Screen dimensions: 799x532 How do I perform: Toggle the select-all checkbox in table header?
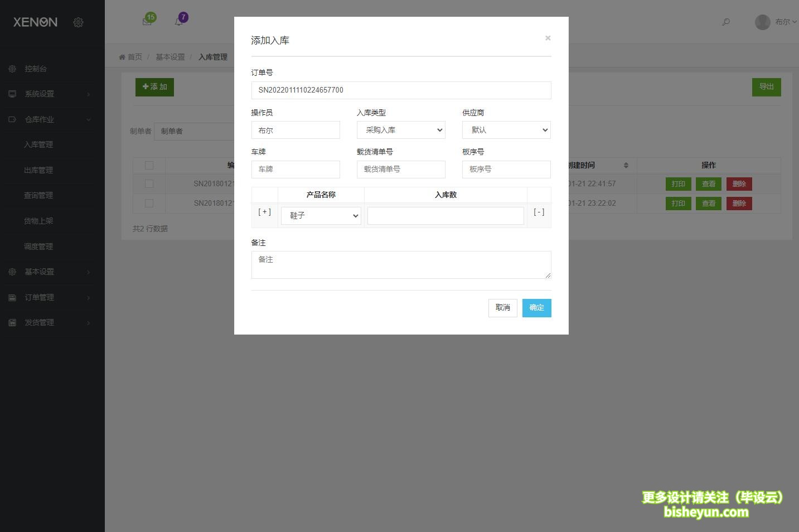(x=149, y=165)
